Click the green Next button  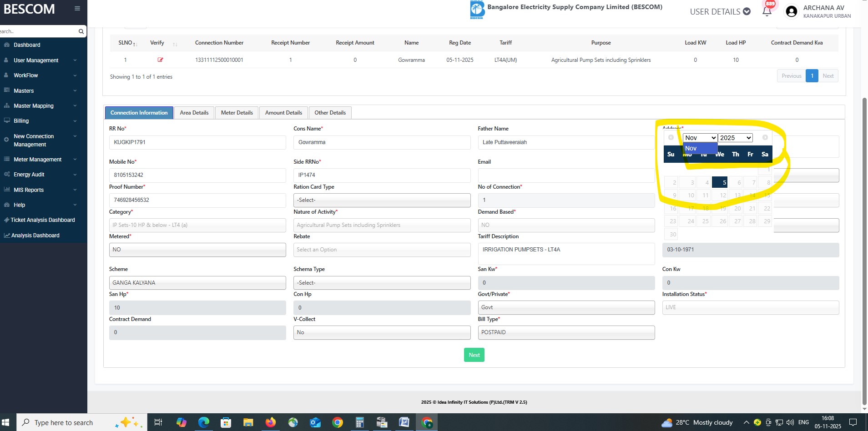474,355
